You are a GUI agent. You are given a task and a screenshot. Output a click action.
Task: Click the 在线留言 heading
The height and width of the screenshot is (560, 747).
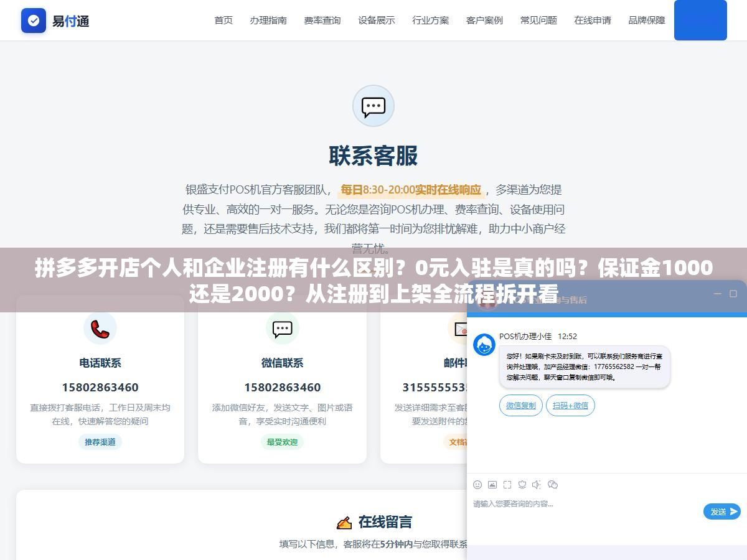point(385,522)
